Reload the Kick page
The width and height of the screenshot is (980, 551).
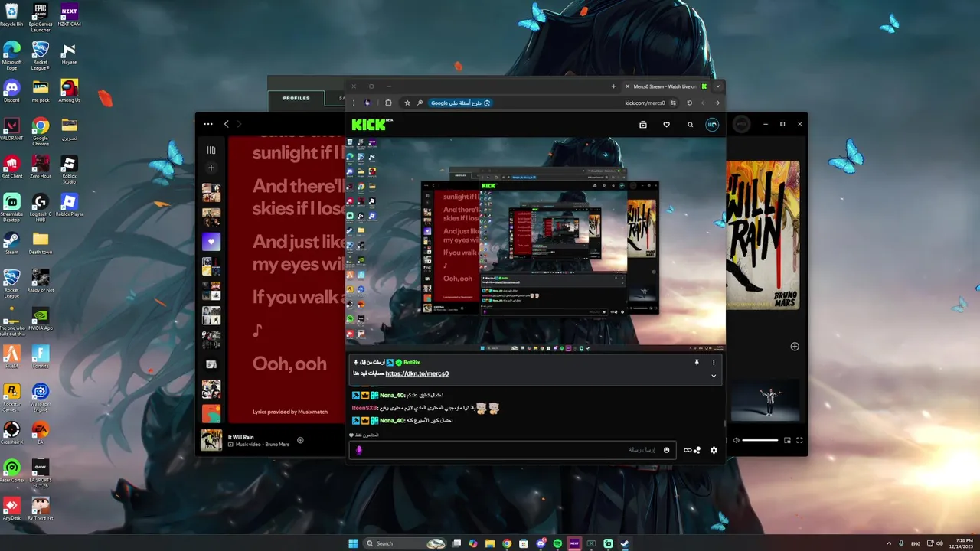coord(689,103)
